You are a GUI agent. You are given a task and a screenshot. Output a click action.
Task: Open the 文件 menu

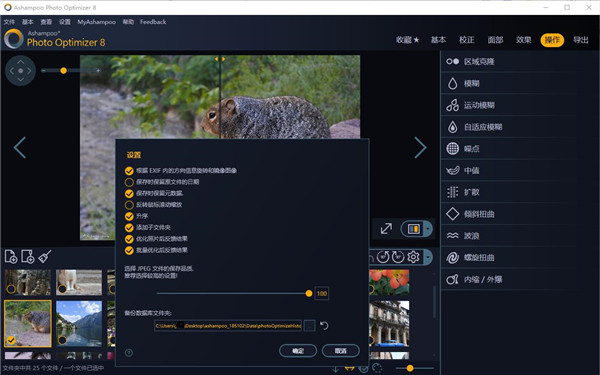pyautogui.click(x=9, y=22)
